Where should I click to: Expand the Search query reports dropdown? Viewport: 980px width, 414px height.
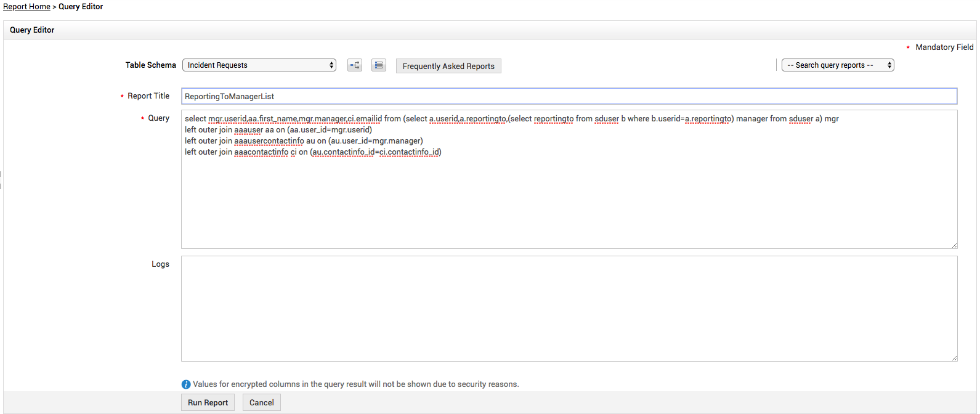coord(838,65)
